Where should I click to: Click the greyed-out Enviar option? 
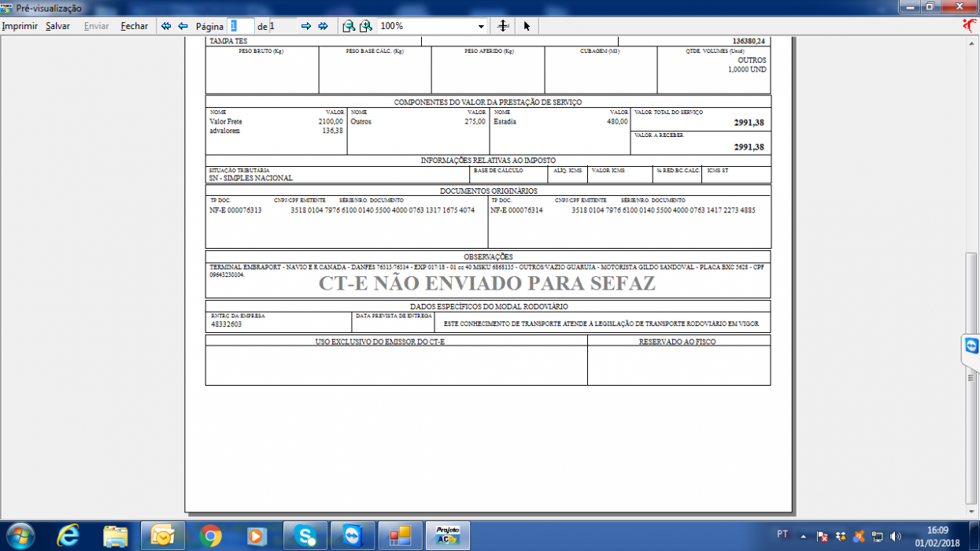click(x=97, y=26)
